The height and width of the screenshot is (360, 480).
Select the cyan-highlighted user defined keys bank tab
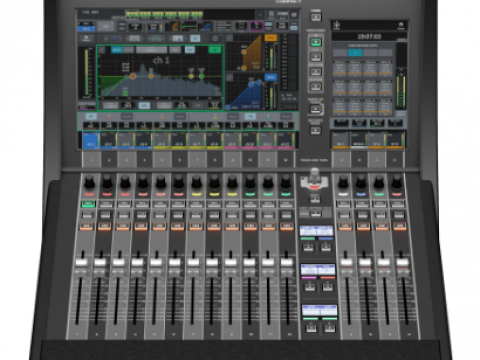[x=355, y=53]
